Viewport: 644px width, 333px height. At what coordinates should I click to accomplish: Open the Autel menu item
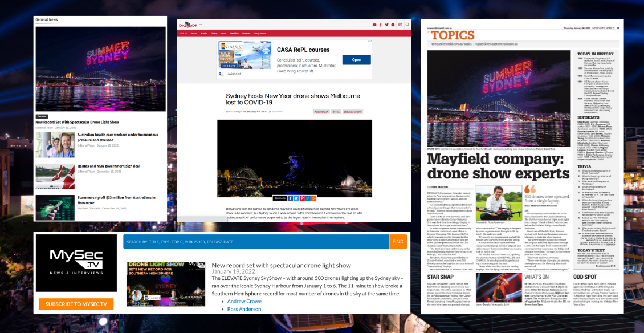pos(224,33)
